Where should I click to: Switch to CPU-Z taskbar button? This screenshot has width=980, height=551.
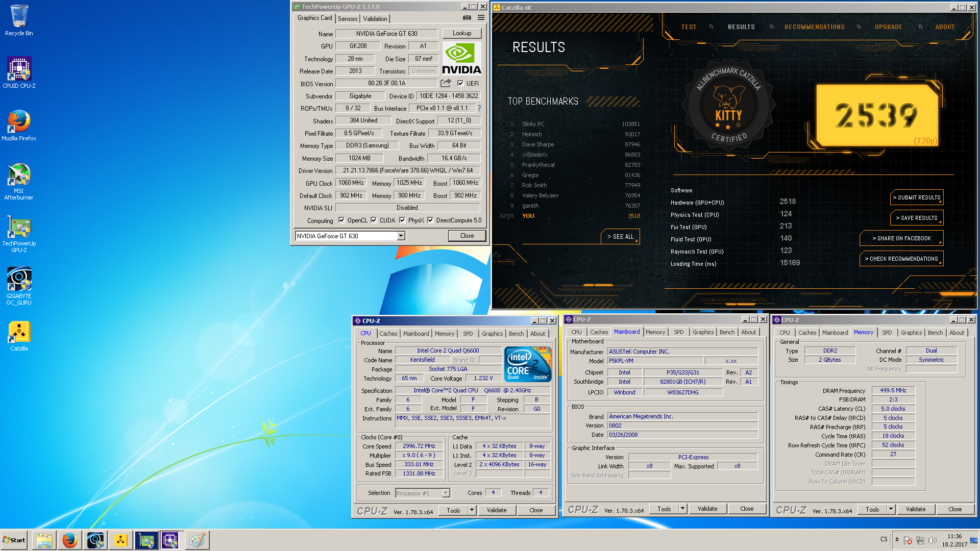170,540
